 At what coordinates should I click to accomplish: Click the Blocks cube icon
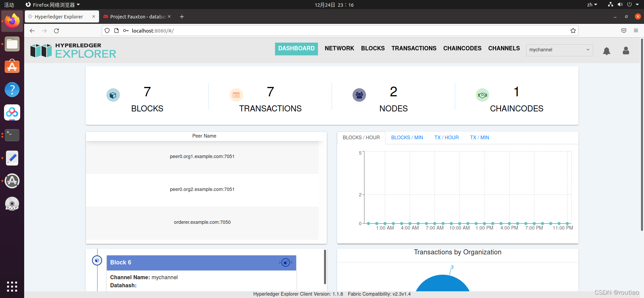point(113,95)
